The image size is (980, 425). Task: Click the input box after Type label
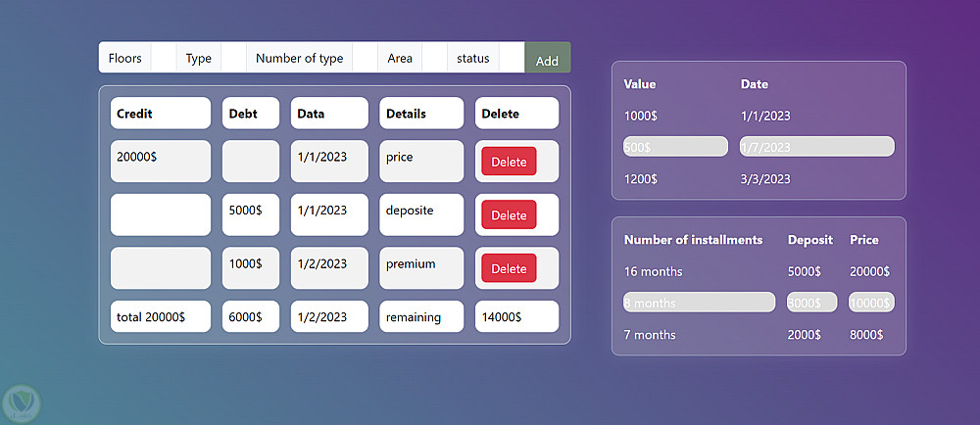coord(233,58)
